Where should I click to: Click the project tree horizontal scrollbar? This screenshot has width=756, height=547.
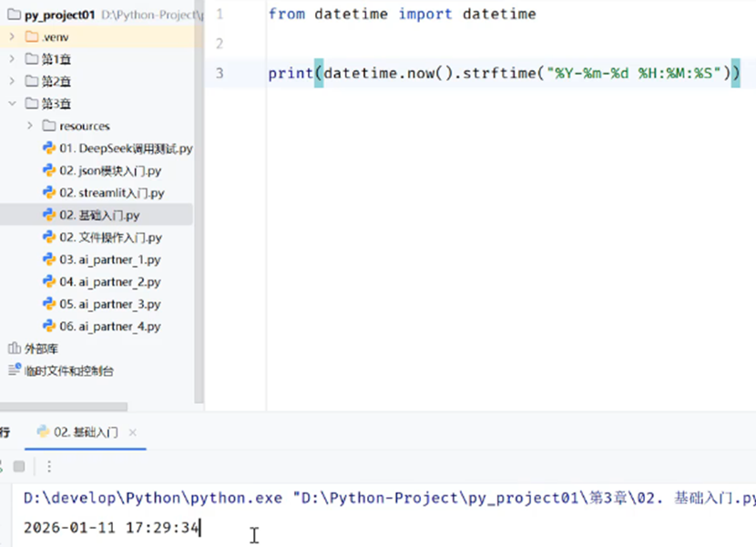[x=64, y=407]
